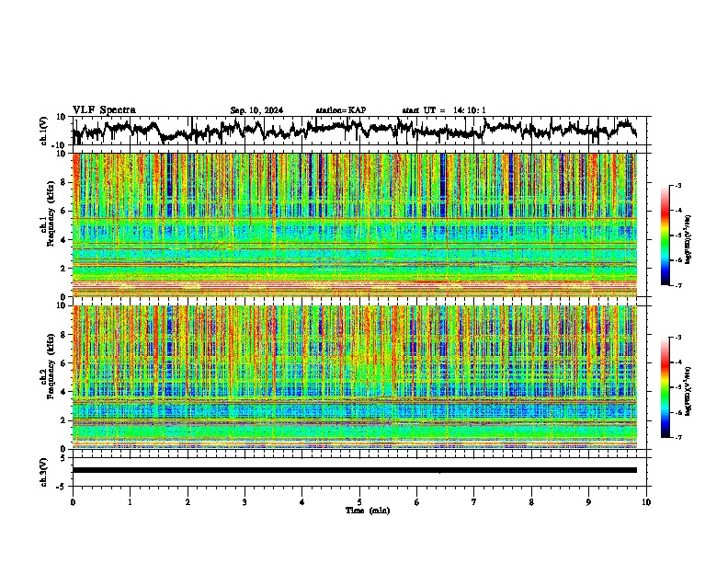Click the "ch.1(V)" waveform axis label
The height and width of the screenshot is (563, 728).
[x=44, y=131]
